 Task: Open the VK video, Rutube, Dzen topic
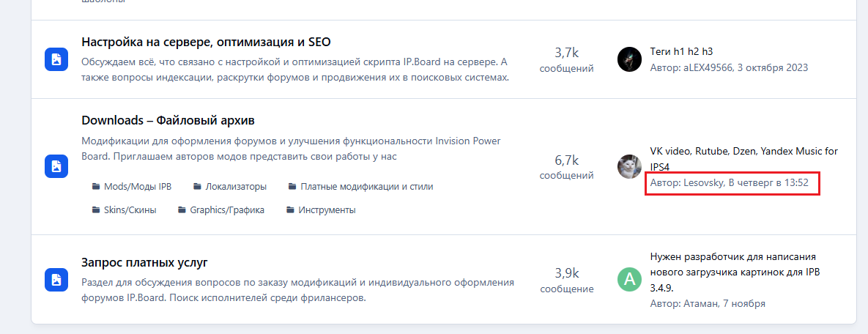tap(743, 152)
